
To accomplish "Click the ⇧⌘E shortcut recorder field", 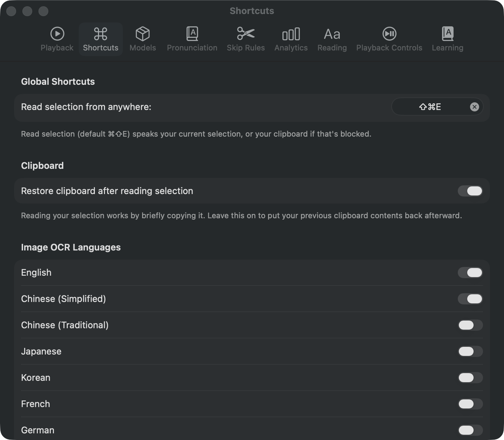I will point(437,107).
